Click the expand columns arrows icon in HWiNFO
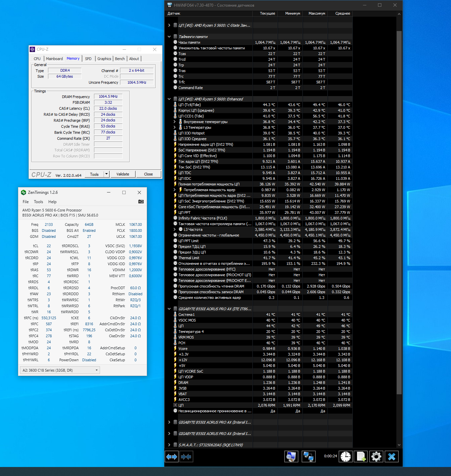 172,456
